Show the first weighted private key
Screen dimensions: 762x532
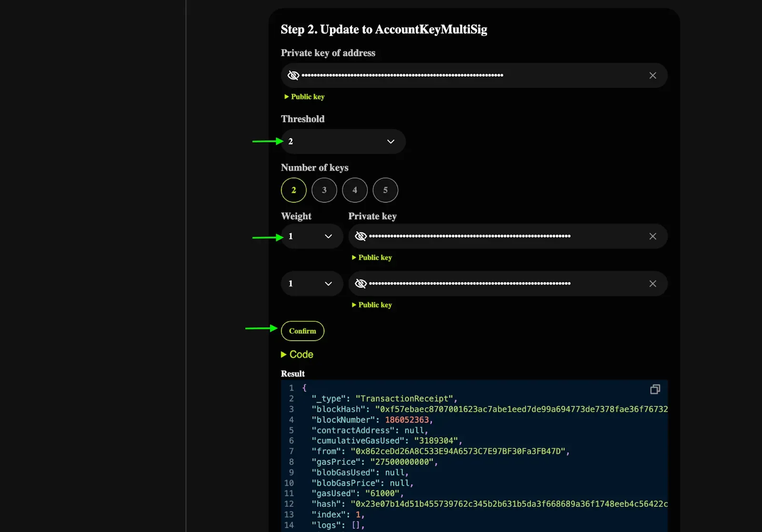361,236
